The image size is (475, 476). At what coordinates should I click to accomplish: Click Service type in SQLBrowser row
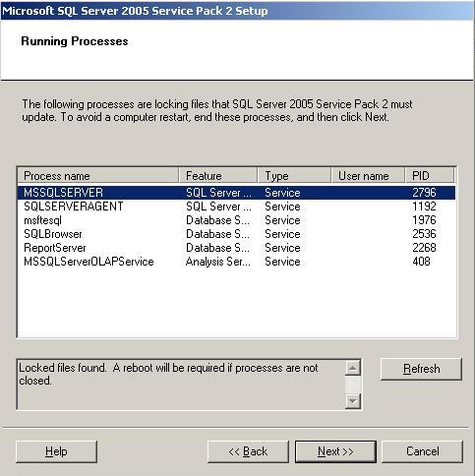282,234
